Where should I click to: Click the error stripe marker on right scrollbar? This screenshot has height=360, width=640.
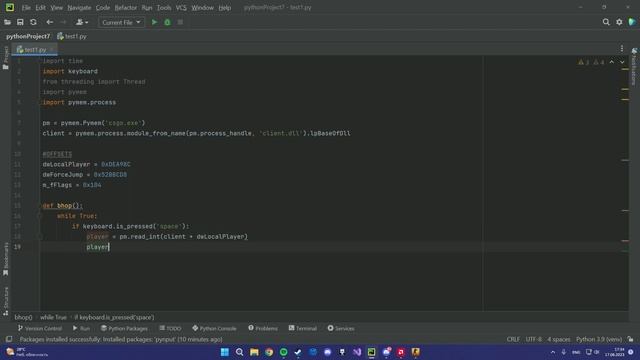[625, 241]
